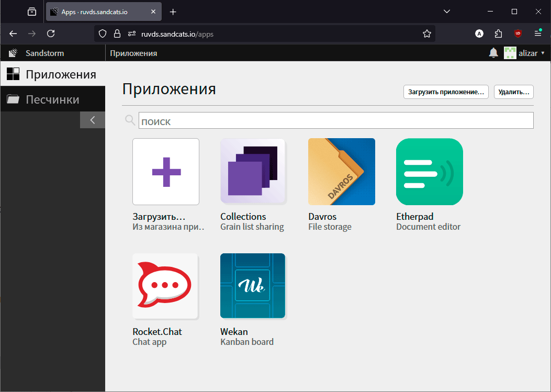The image size is (551, 392).
Task: Click the sidebar Приложения grid icon
Action: click(x=14, y=74)
